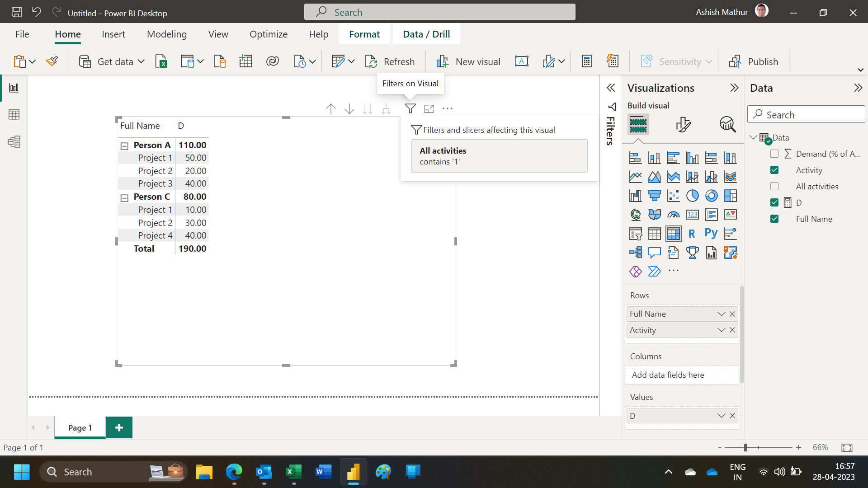Click the fields Search box in Data pane
This screenshot has width=868, height=488.
tap(806, 115)
